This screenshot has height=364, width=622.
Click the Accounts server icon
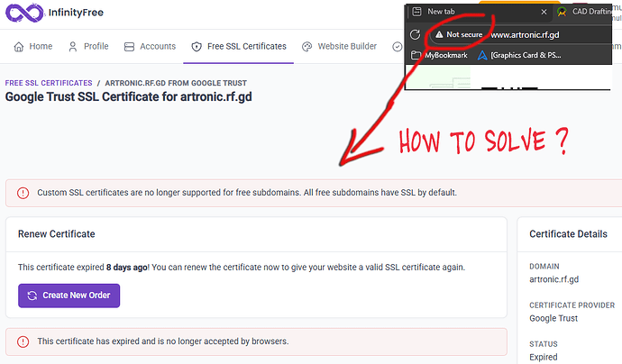point(129,46)
